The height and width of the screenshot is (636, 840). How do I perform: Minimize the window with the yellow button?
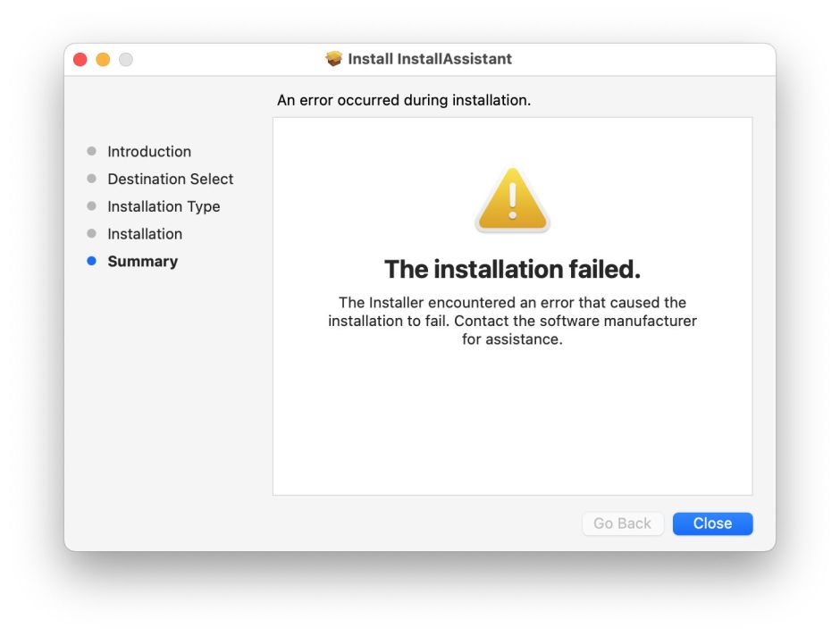click(103, 59)
